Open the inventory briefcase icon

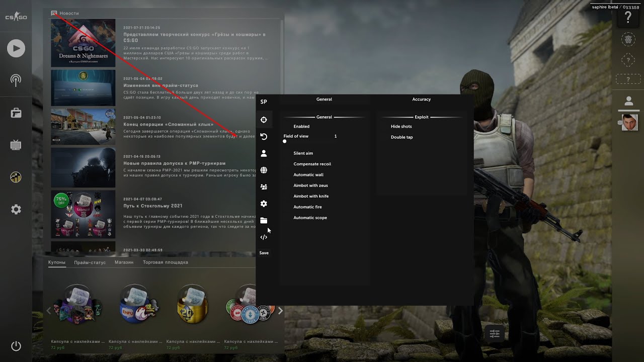[x=16, y=113]
